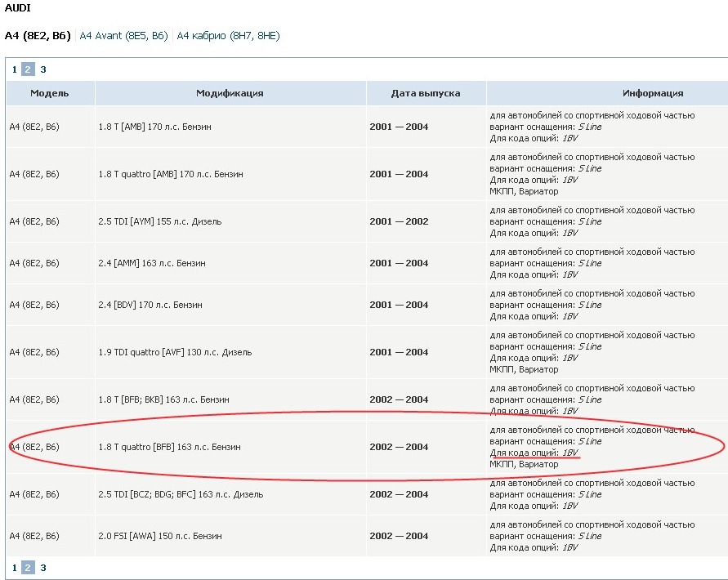
Task: Select 1.8 T quattro [BFB] 163 л.с. Бензин
Action: tap(169, 447)
